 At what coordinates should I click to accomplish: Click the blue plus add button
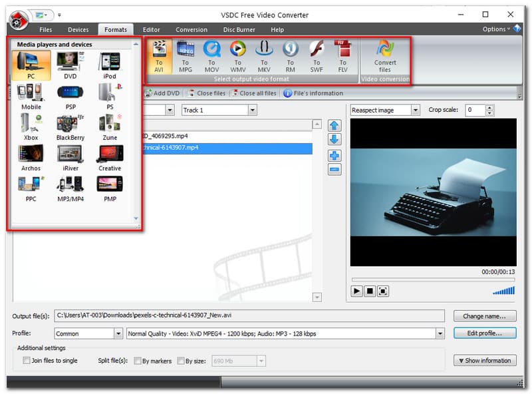click(334, 156)
